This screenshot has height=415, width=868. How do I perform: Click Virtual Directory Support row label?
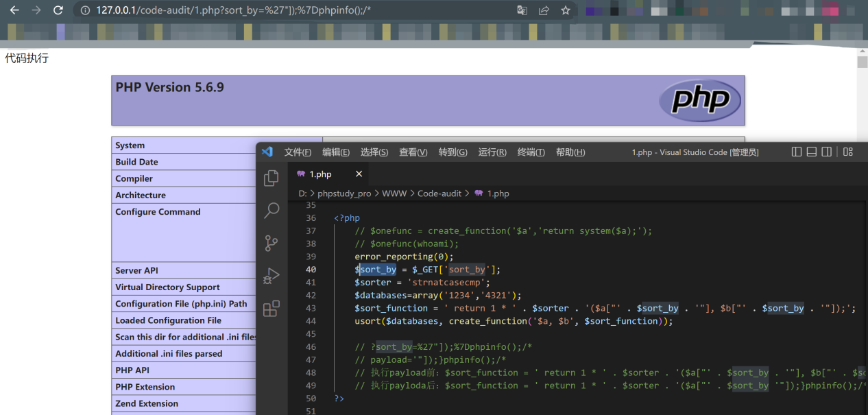click(167, 287)
